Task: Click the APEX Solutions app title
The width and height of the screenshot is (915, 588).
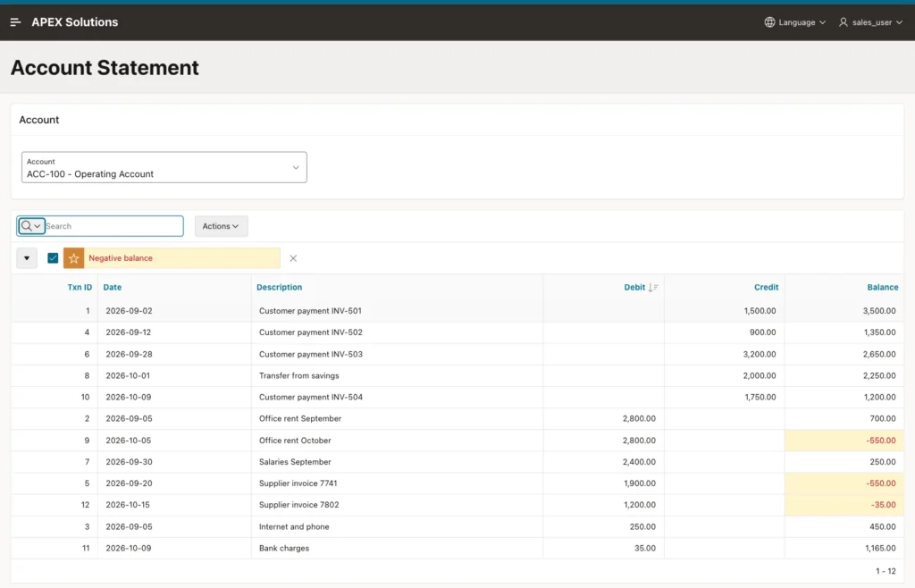Action: tap(75, 22)
